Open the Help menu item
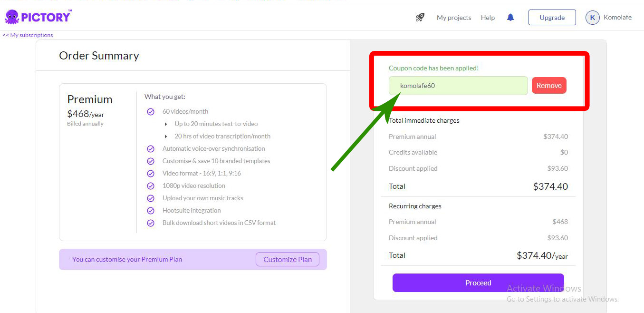This screenshot has width=644, height=313. (x=488, y=18)
